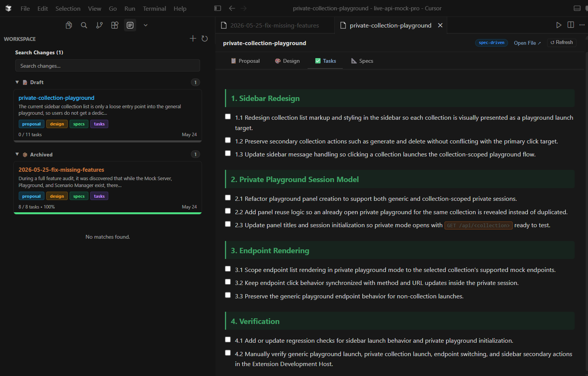This screenshot has width=588, height=376.
Task: Open the Help menu
Action: (x=180, y=8)
